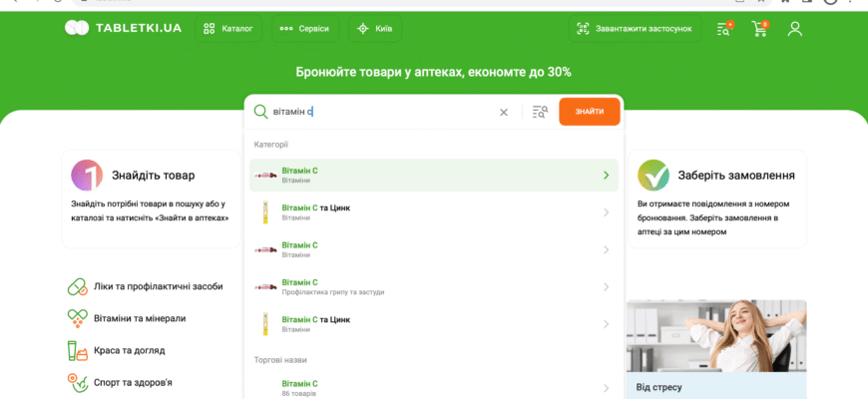Click the Заберіть замовлення checkmark icon
This screenshot has width=868, height=399.
point(653,176)
